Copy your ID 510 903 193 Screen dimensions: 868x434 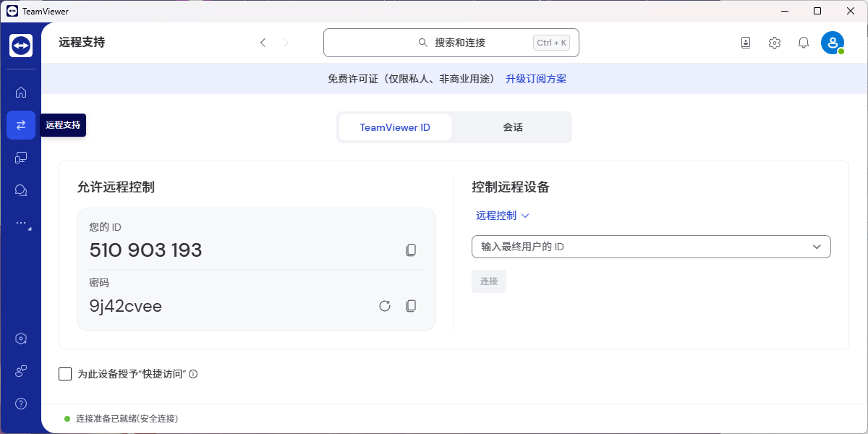(411, 250)
